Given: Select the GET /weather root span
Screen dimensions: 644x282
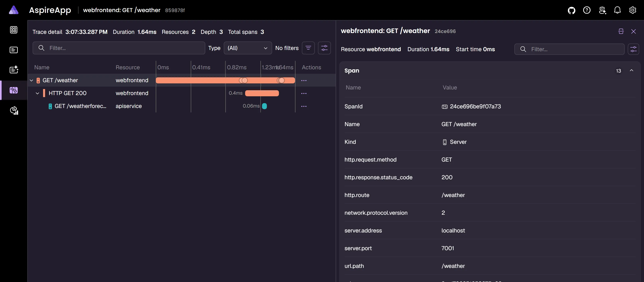Looking at the screenshot, I should [182, 80].
